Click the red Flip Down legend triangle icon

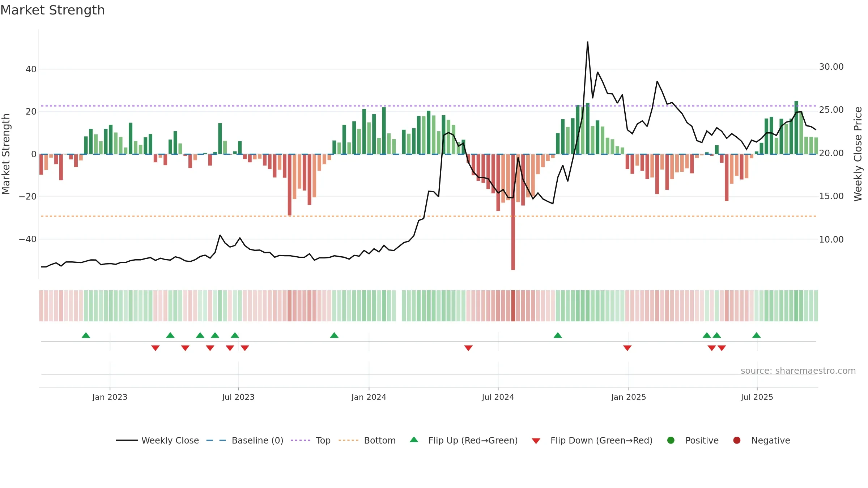point(536,441)
